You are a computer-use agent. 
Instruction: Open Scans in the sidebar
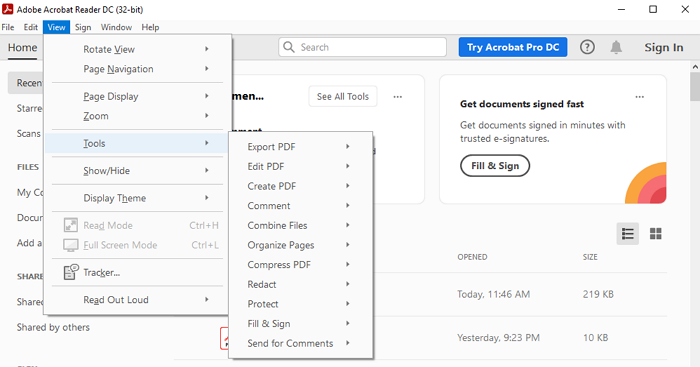(x=28, y=133)
